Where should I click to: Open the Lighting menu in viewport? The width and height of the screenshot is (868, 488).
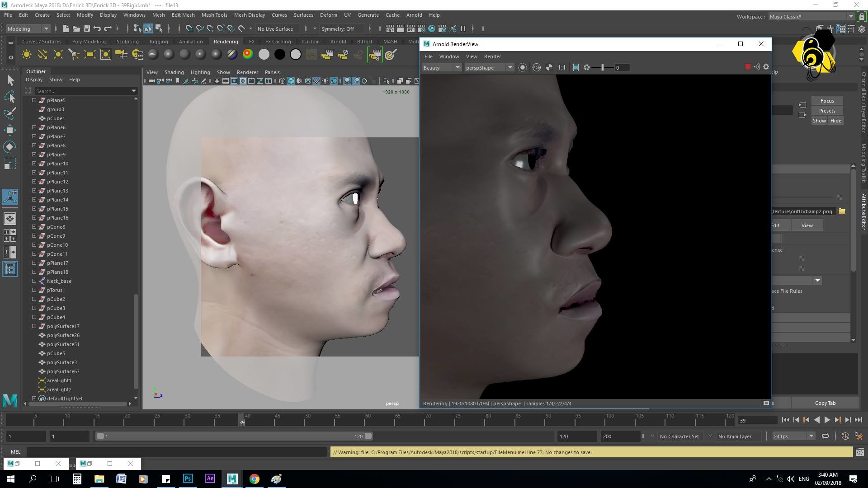pos(200,72)
